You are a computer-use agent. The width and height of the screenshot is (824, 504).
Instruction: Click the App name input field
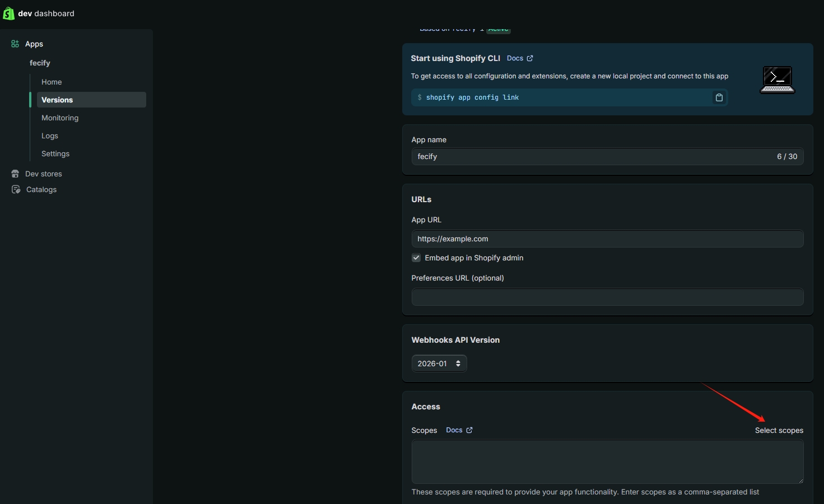pyautogui.click(x=594, y=156)
